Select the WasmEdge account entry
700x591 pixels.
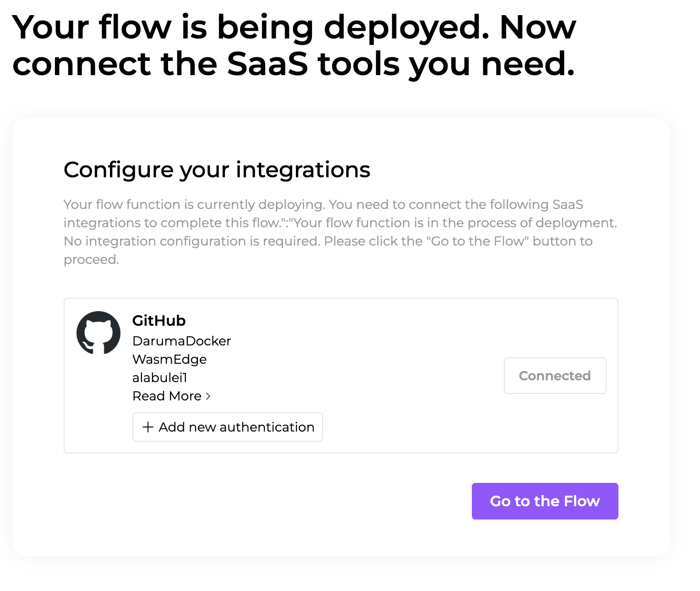[x=170, y=360]
